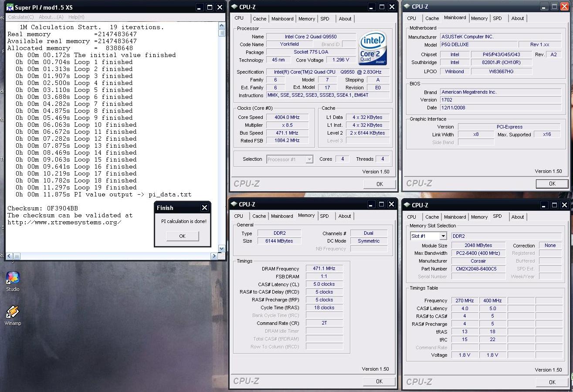Click the BIOS Version 1702 field

[500, 100]
